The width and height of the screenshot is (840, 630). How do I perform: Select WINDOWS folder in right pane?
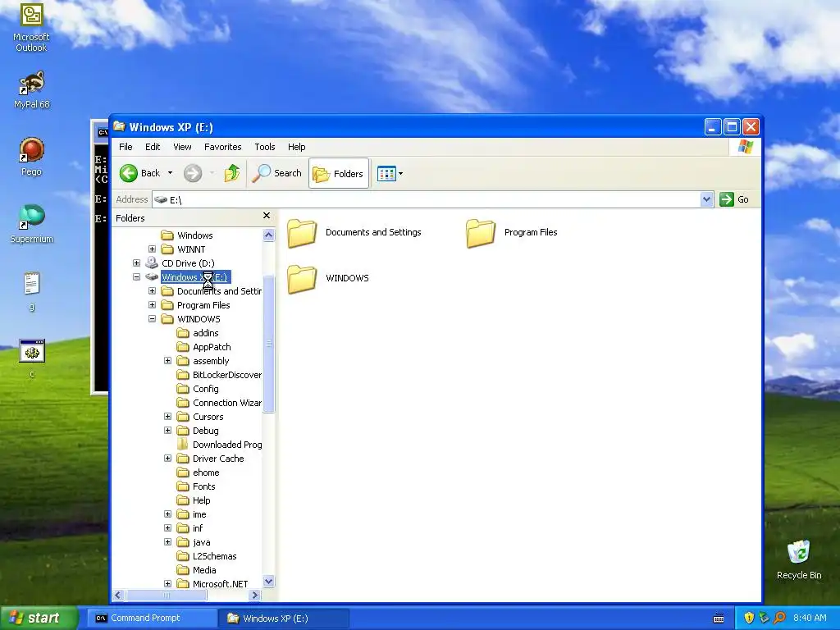coord(328,279)
